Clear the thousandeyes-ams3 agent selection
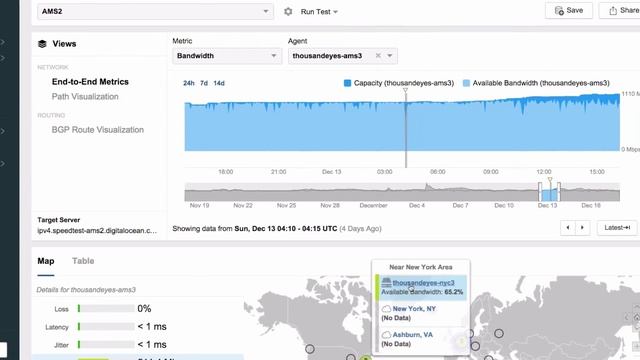 (x=378, y=56)
